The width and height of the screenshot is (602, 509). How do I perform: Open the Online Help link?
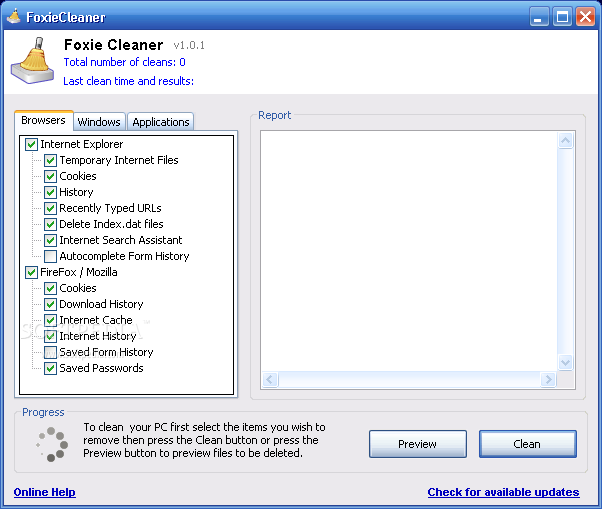click(45, 492)
